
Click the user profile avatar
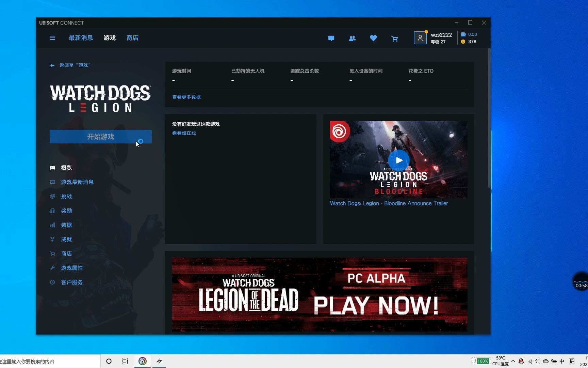point(420,38)
